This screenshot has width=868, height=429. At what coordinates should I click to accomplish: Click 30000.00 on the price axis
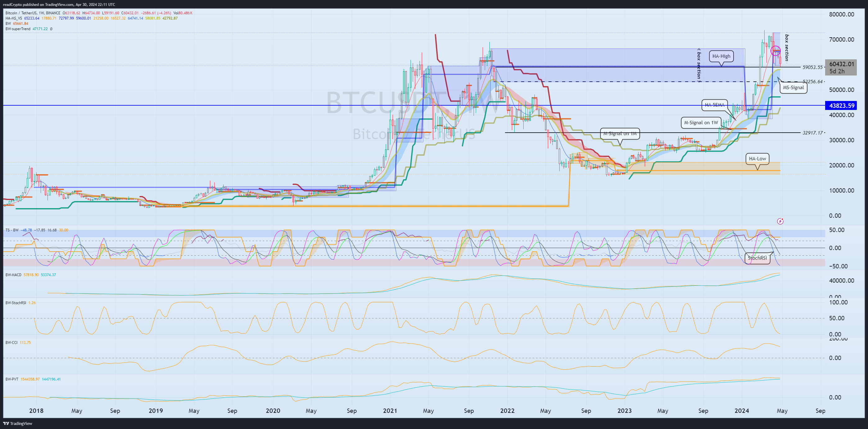point(842,140)
